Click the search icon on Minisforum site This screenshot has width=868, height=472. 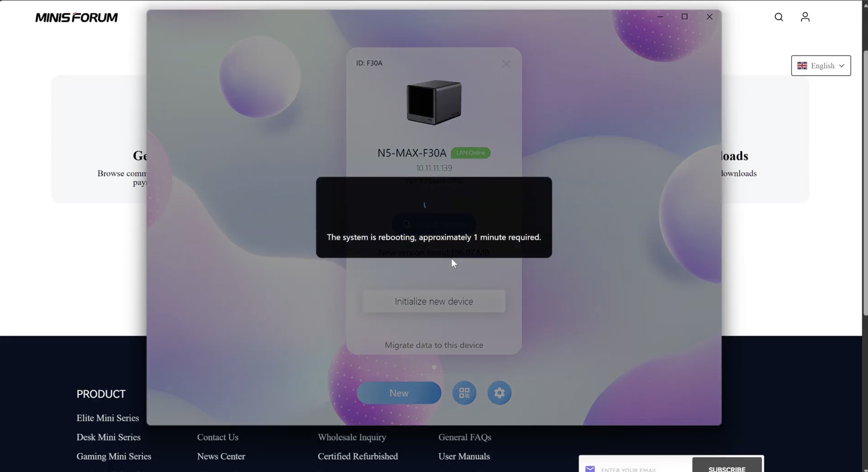pyautogui.click(x=778, y=17)
